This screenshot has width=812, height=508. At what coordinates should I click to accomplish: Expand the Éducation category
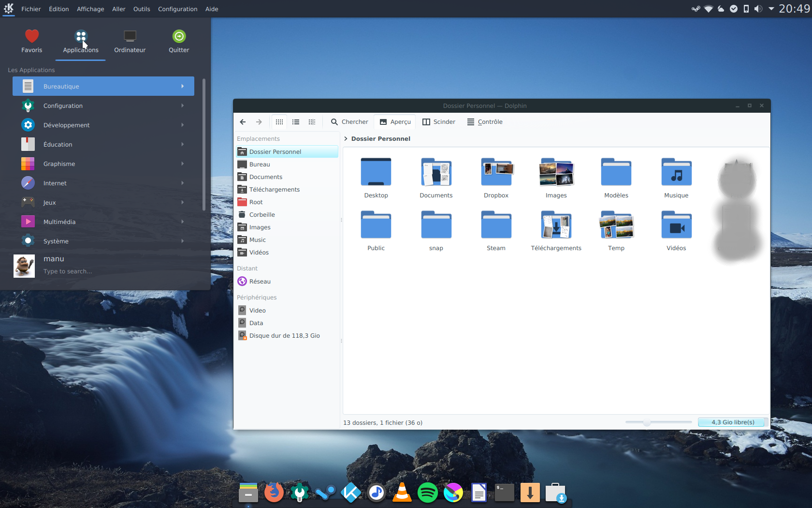tap(103, 144)
